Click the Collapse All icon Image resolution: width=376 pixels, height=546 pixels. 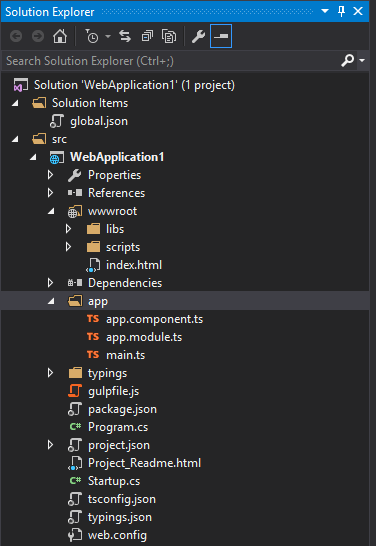point(147,36)
